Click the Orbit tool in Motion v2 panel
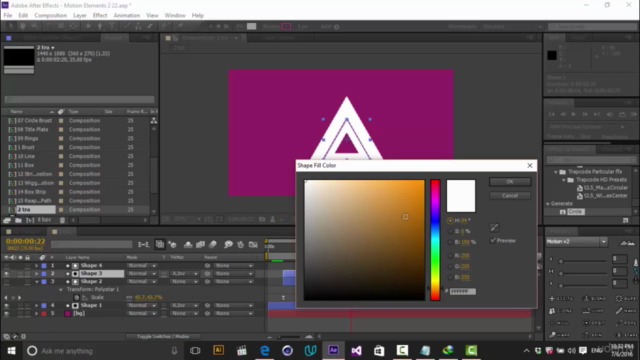The image size is (640, 360). [595, 323]
